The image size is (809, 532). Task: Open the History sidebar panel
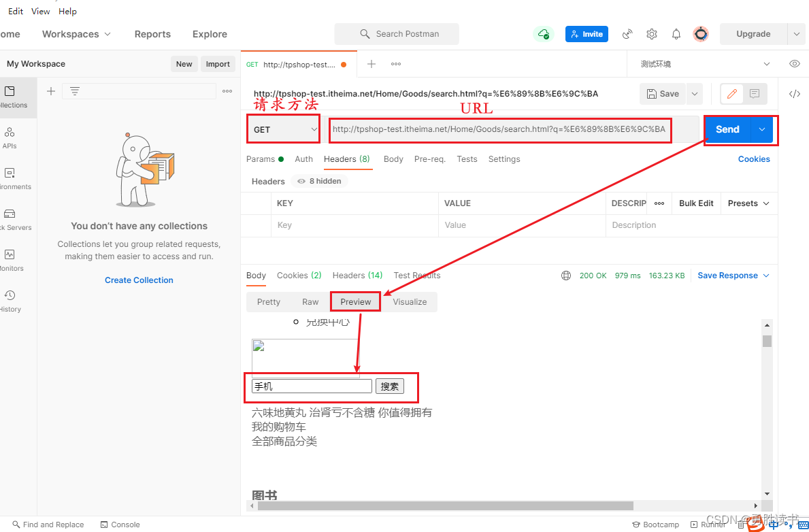[x=10, y=301]
